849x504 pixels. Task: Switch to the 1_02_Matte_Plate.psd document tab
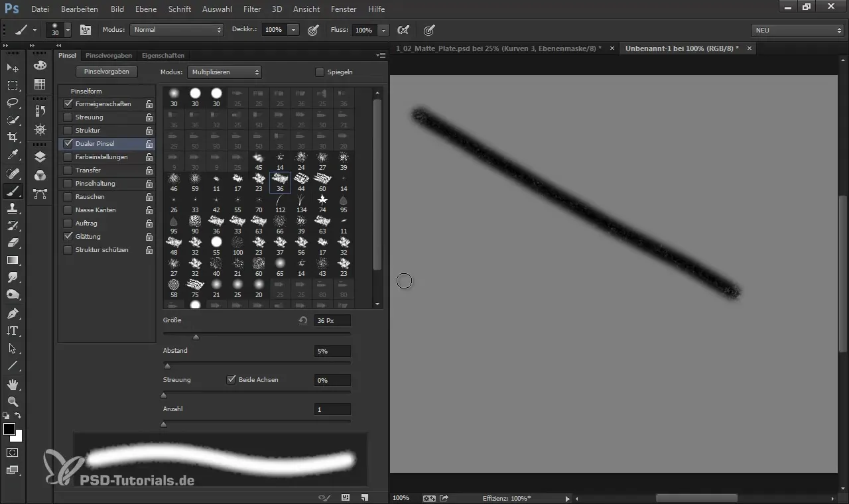click(x=499, y=48)
